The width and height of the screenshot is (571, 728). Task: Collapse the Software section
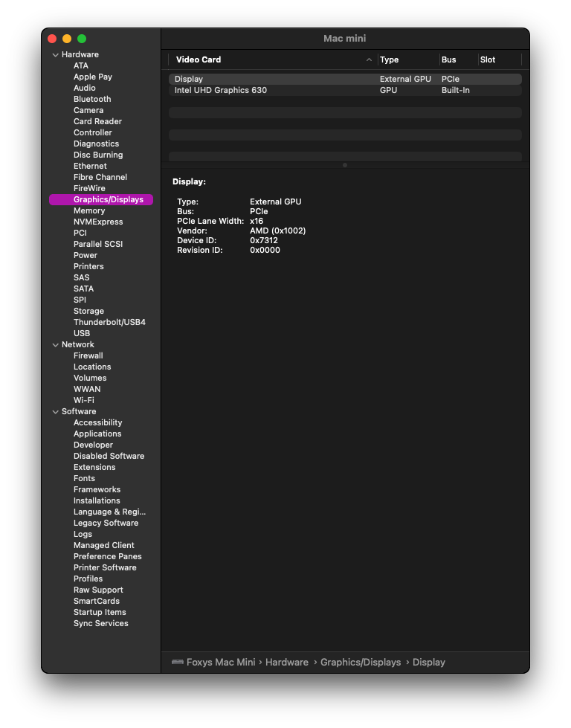coord(56,410)
